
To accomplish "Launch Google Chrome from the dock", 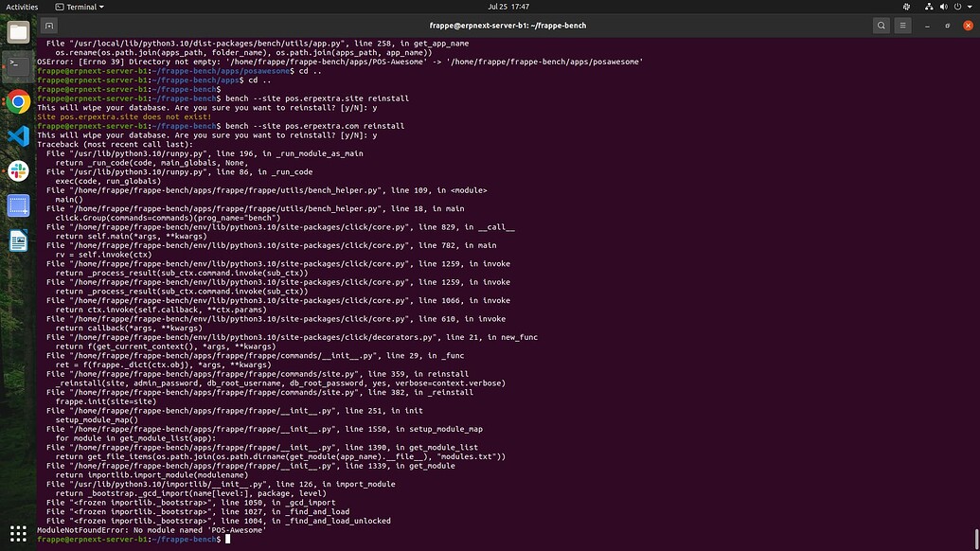I will [x=19, y=102].
